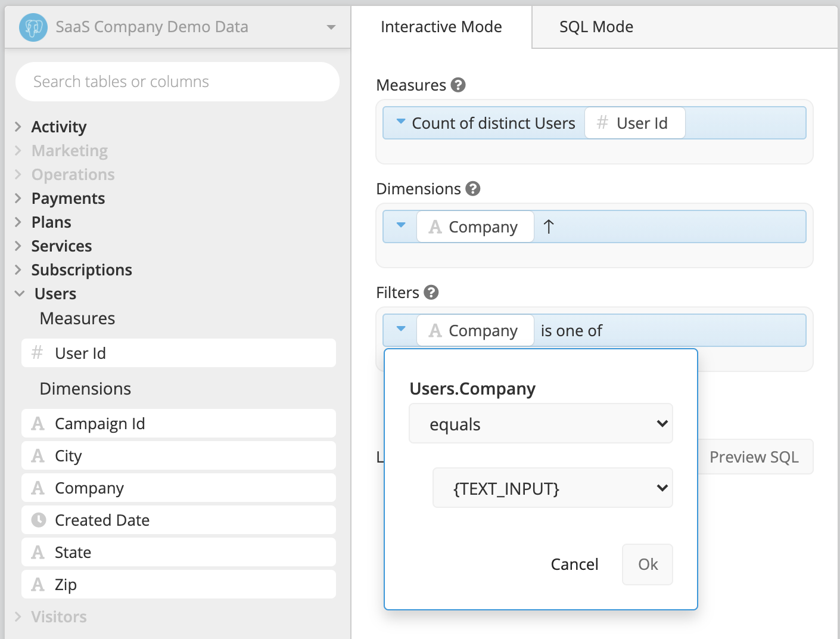Click the text type icon beside Zip
This screenshot has width=840, height=639.
[x=38, y=585]
